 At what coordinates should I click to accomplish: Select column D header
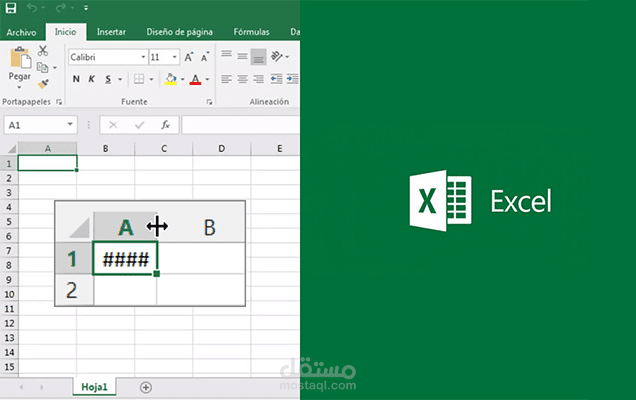pos(221,148)
